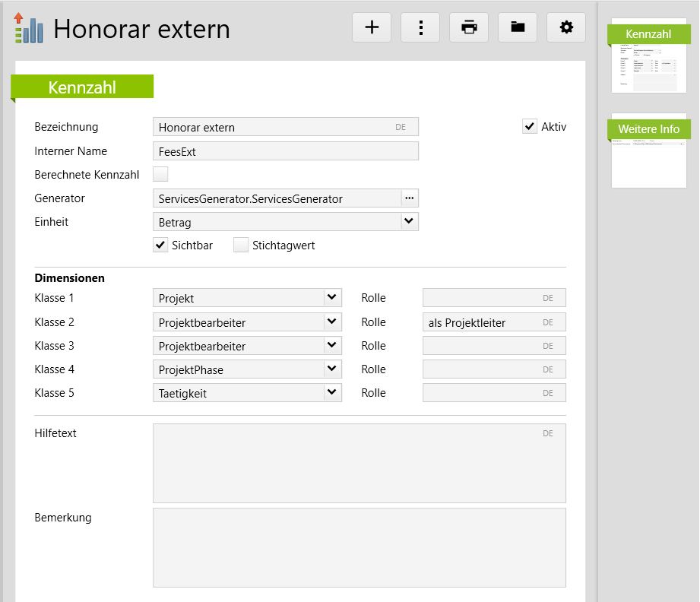The height and width of the screenshot is (602, 700).
Task: Click the folder icon in toolbar
Action: tap(518, 27)
